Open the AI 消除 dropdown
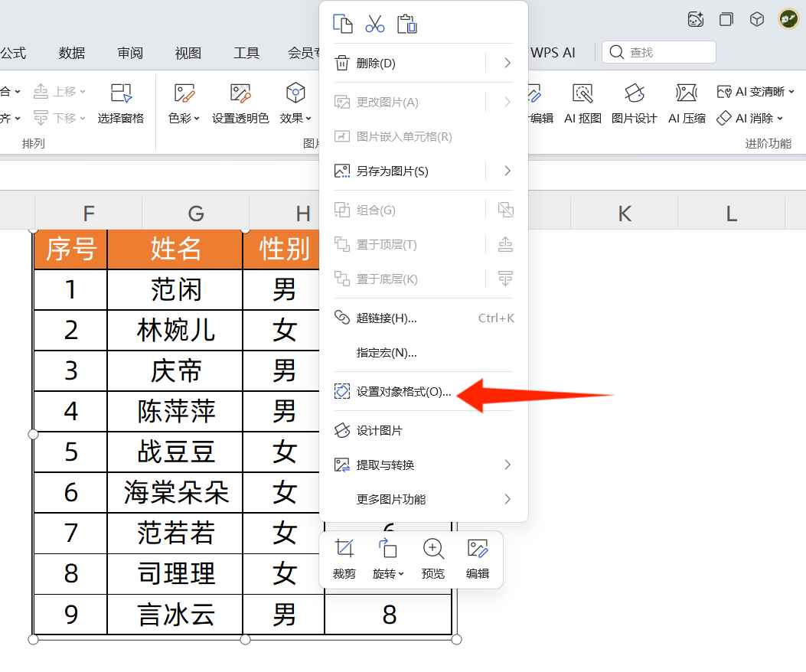 [x=750, y=119]
